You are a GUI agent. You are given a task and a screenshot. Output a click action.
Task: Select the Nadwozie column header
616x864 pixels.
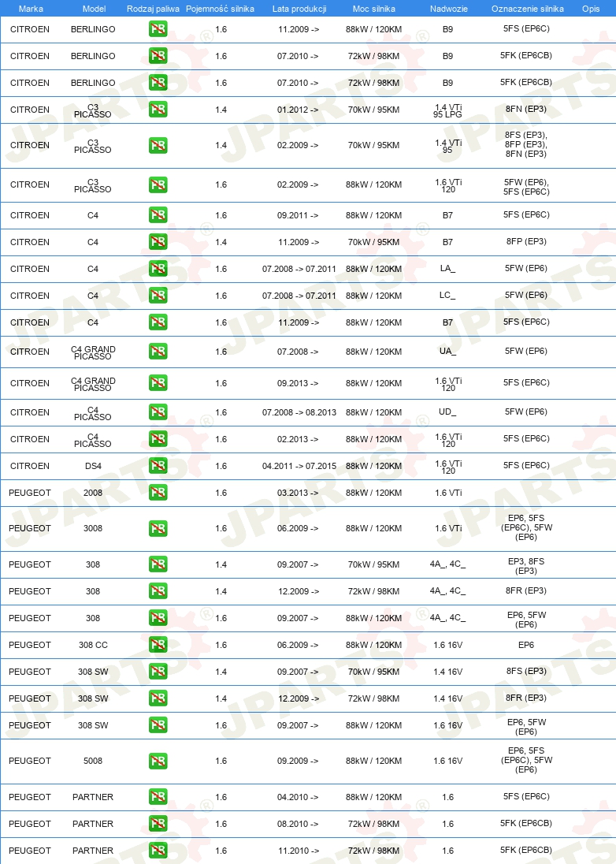click(449, 9)
